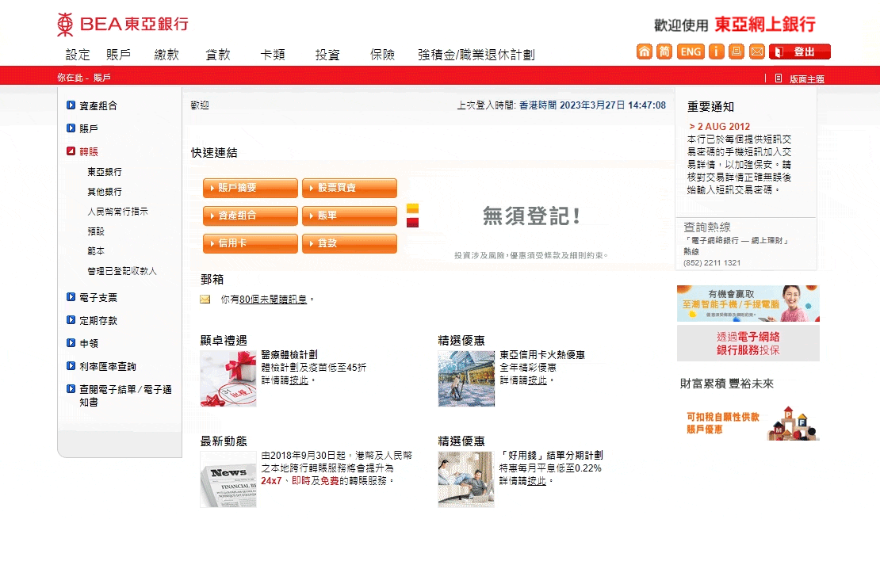Click 按此 link for 醫療體檢計劃

tap(299, 380)
